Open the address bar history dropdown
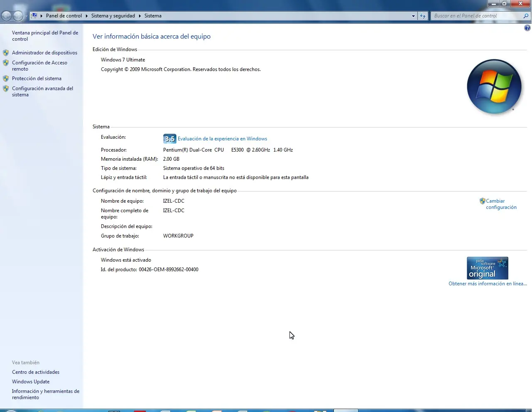Screen dimensions: 532x412 tap(413, 16)
